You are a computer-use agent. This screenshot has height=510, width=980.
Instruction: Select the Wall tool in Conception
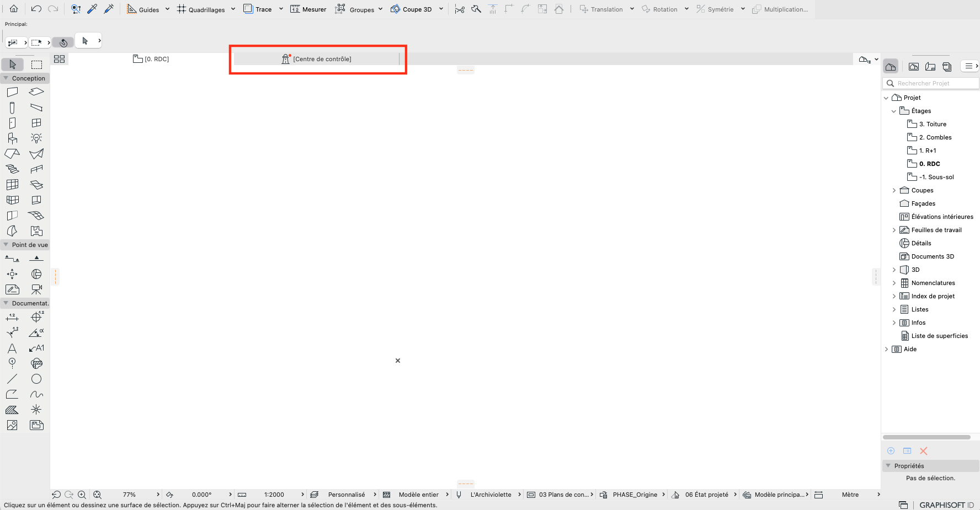(x=12, y=92)
